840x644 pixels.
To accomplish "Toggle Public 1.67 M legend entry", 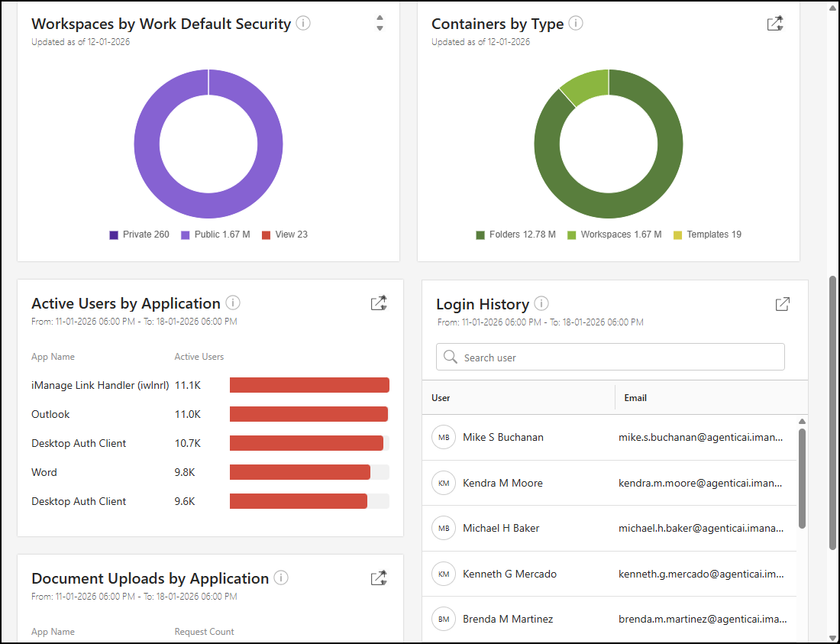I will (215, 235).
